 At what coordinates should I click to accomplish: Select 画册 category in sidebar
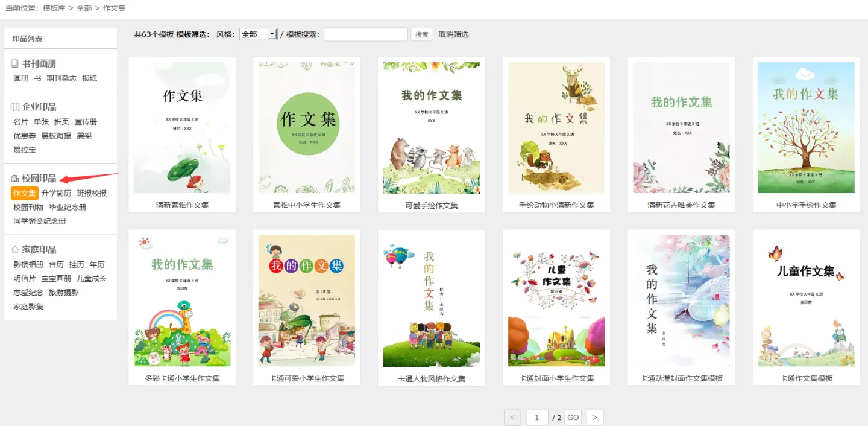tap(21, 78)
